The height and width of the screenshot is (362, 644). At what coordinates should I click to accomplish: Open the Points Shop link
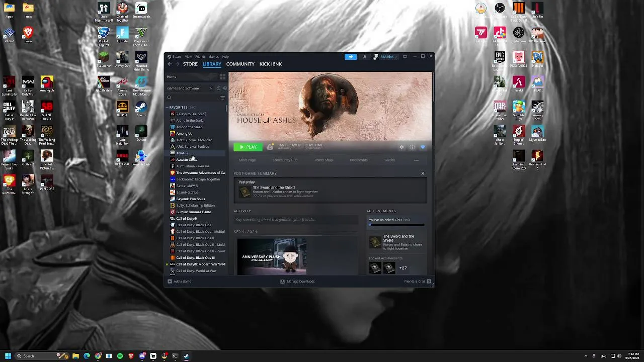pos(324,160)
